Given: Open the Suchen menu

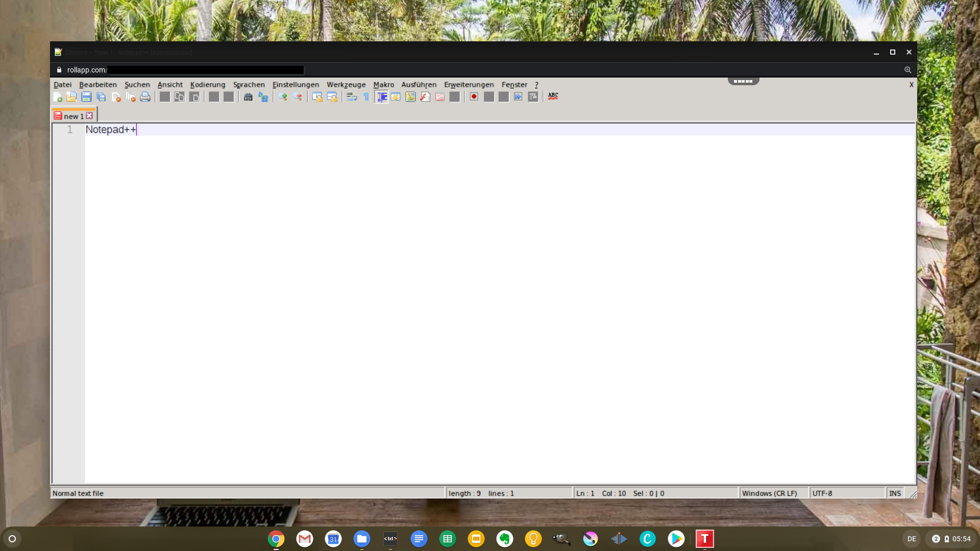Looking at the screenshot, I should click(x=137, y=85).
